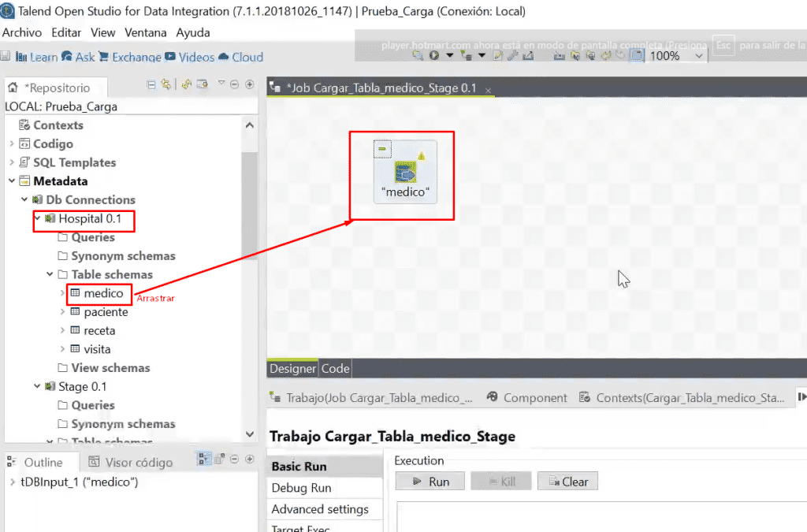The height and width of the screenshot is (532, 807).
Task: Minimize the medico component using minus box
Action: (x=382, y=149)
